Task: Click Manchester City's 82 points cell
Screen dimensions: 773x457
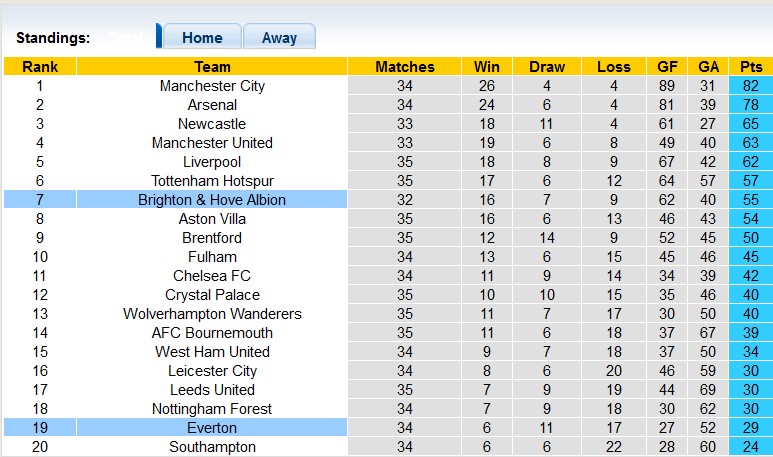Action: pyautogui.click(x=751, y=86)
